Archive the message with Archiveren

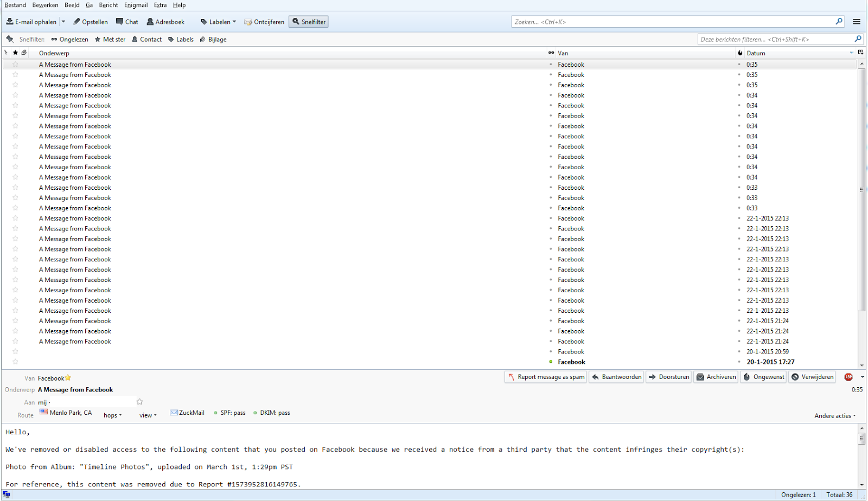(x=716, y=377)
